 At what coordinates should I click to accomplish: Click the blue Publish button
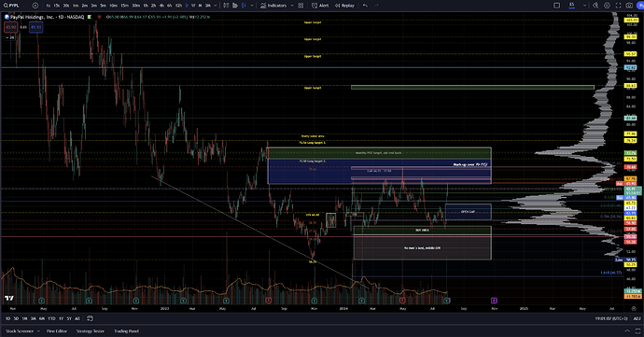tap(640, 6)
